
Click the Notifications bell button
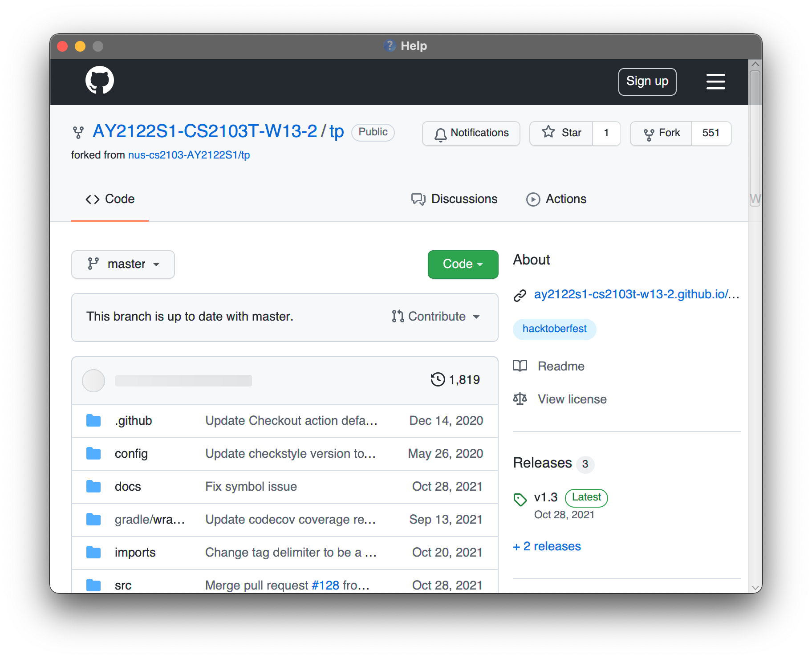471,133
